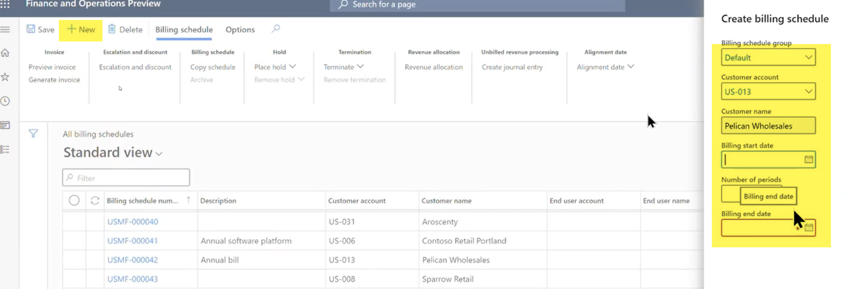Select the Home icon in the sidebar
This screenshot has height=289, width=868.
point(5,53)
